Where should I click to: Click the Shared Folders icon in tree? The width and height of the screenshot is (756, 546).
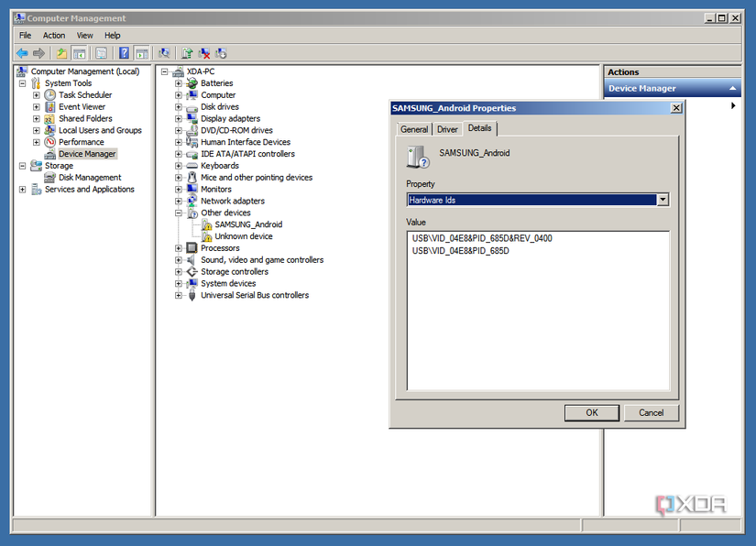50,118
